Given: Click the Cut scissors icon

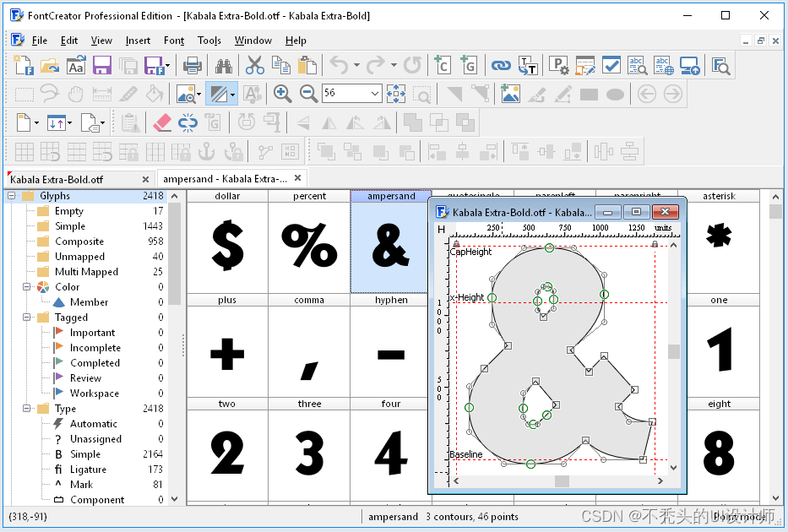Looking at the screenshot, I should point(255,65).
